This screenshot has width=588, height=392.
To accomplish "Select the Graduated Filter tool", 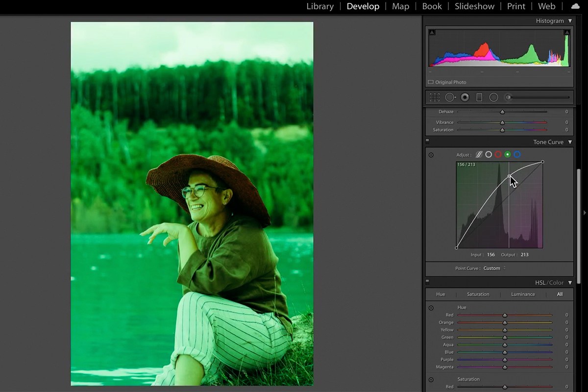I will [479, 97].
